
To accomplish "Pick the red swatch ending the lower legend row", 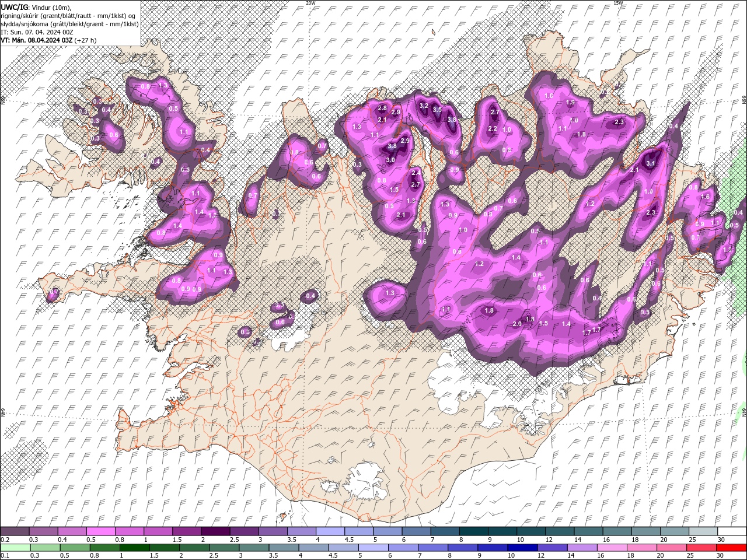I will click(x=731, y=548).
